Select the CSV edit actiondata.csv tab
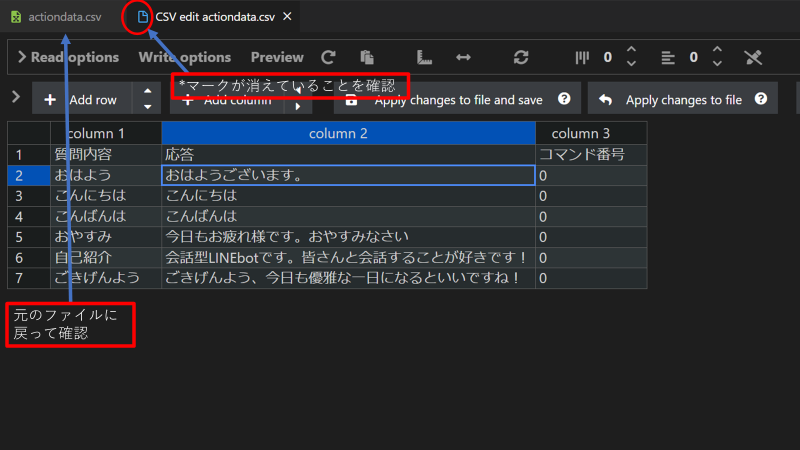This screenshot has width=800, height=450. pos(215,17)
